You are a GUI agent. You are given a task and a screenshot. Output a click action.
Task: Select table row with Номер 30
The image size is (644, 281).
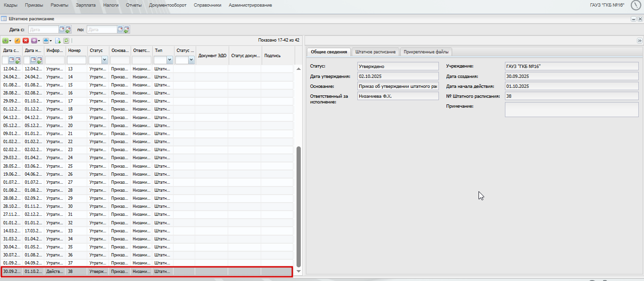click(x=147, y=206)
